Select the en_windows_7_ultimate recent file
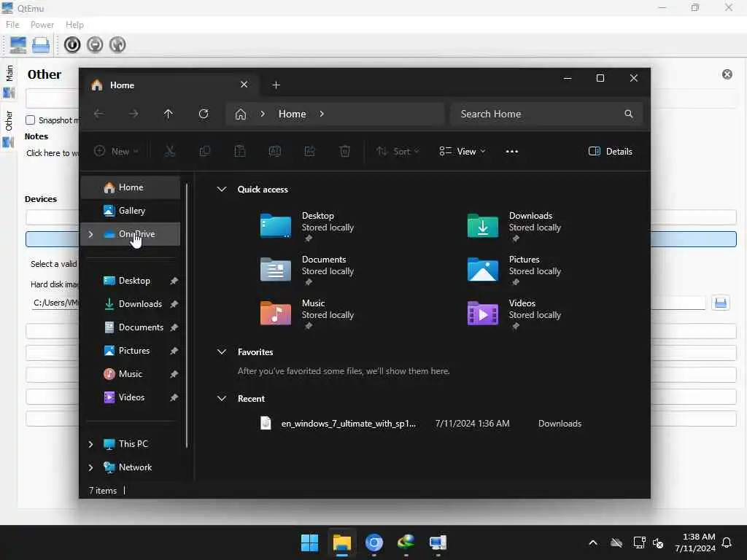Image resolution: width=747 pixels, height=560 pixels. tap(422, 424)
